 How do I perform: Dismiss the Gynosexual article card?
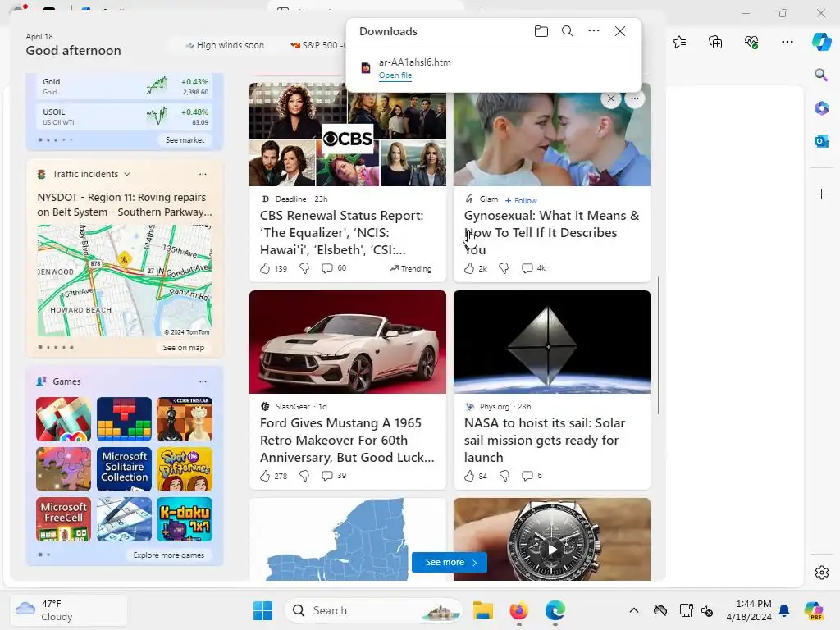610,98
